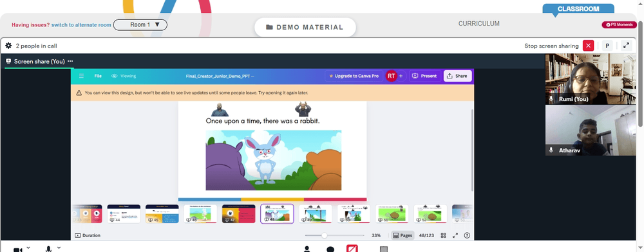Click the Viewing mode eye indicator

click(124, 76)
